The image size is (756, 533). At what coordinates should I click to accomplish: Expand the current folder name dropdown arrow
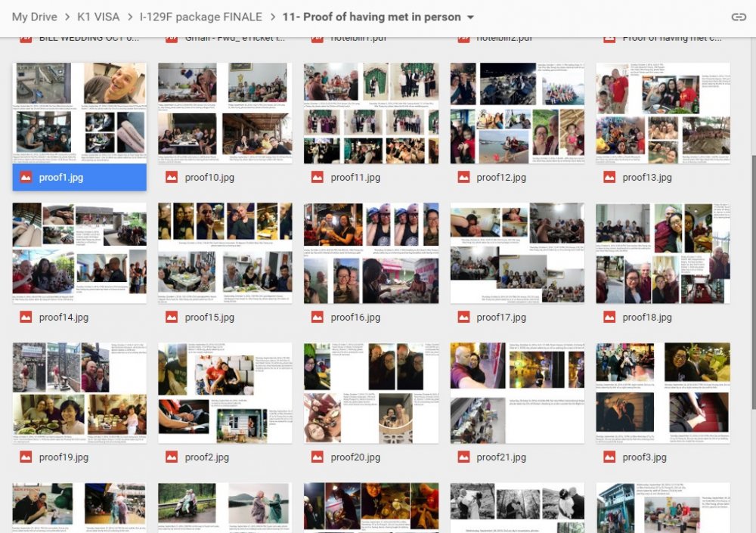pyautogui.click(x=470, y=17)
